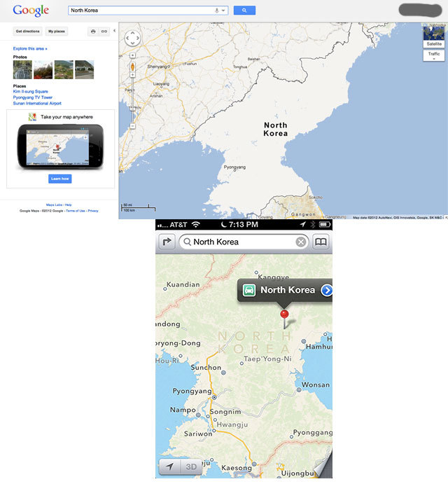Open the Traffic layer dropdown
448x491 pixels.
point(434,55)
